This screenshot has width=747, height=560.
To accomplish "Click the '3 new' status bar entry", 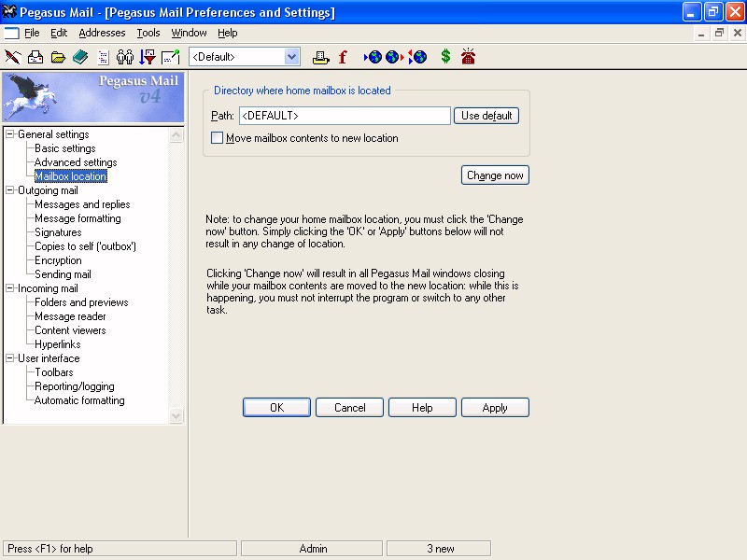I will tap(439, 549).
